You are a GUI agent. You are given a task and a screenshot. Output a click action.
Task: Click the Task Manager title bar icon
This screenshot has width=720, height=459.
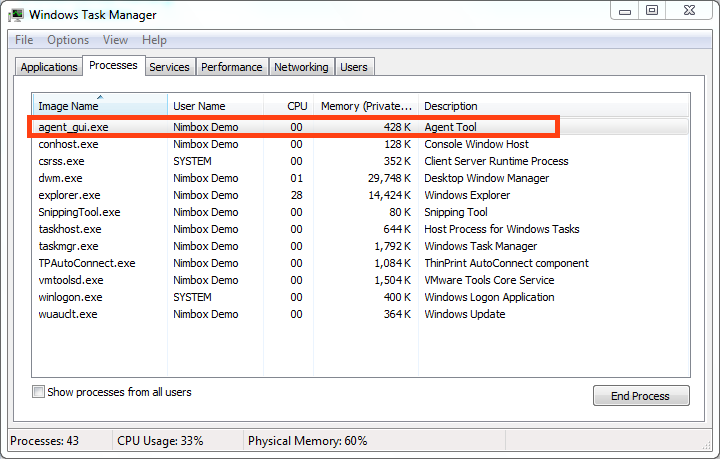(17, 15)
